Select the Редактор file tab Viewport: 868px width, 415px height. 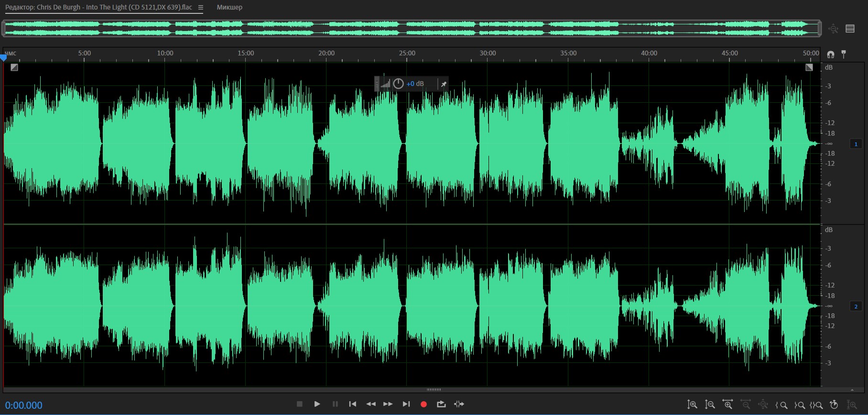point(98,7)
